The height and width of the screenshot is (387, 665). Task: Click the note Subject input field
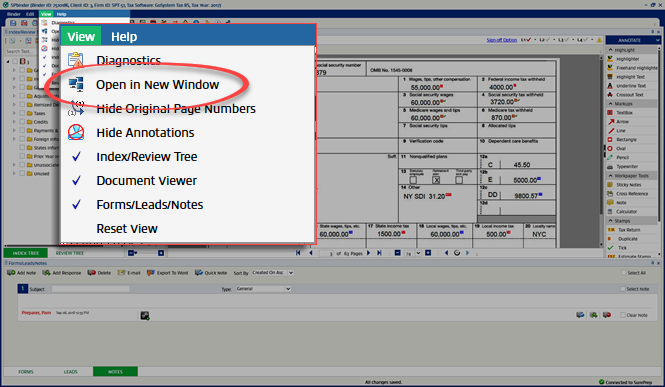91,289
